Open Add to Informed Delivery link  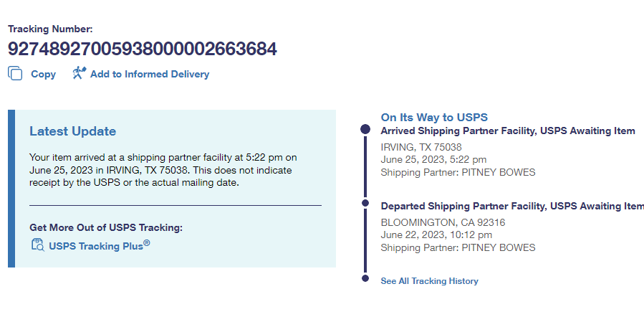tap(150, 74)
